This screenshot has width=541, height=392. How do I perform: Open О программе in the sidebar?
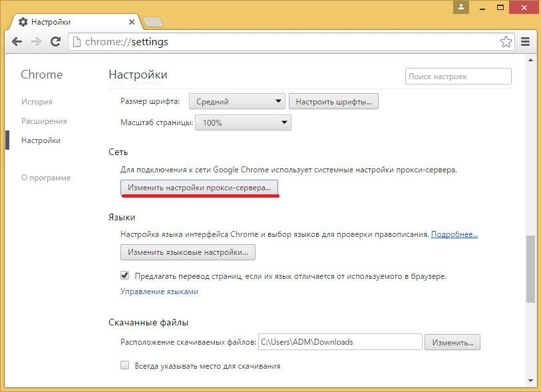pyautogui.click(x=46, y=178)
